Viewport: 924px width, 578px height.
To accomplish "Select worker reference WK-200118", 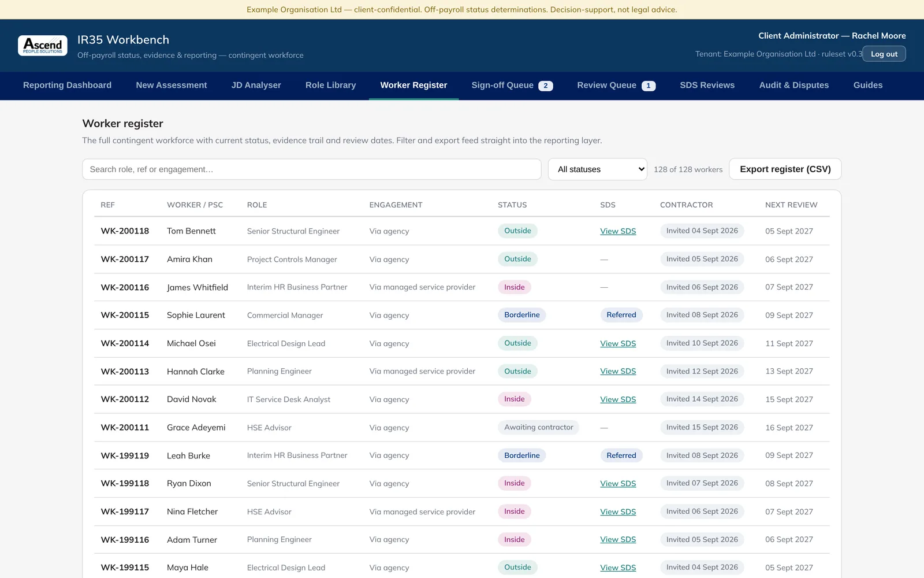I will (x=125, y=231).
